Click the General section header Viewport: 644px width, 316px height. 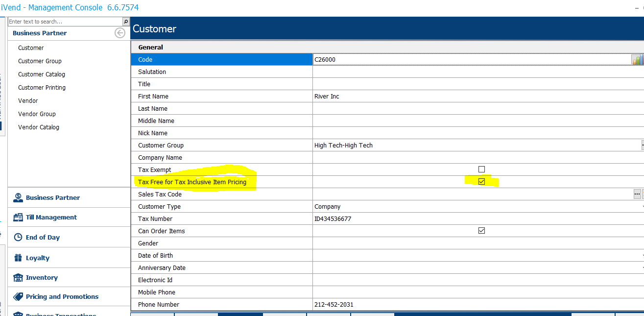click(x=387, y=48)
